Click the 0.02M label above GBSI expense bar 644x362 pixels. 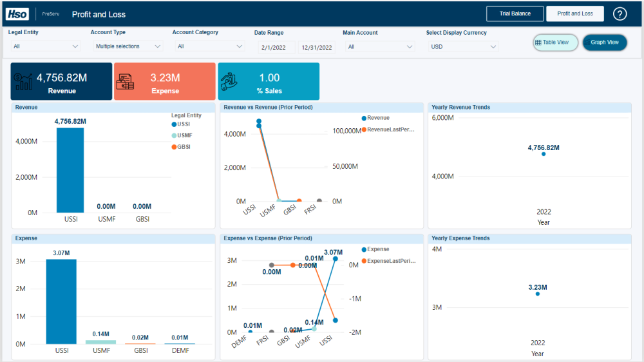(x=140, y=338)
